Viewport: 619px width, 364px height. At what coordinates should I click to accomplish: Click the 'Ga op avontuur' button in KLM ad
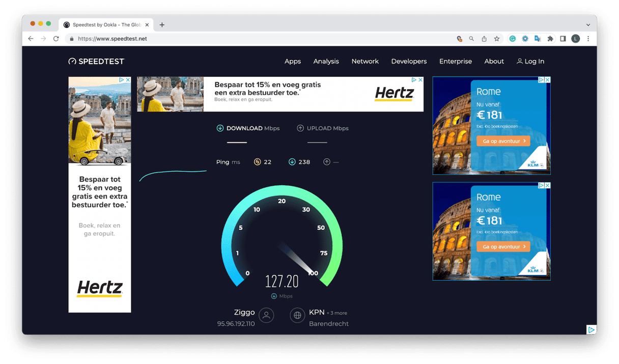pos(503,141)
